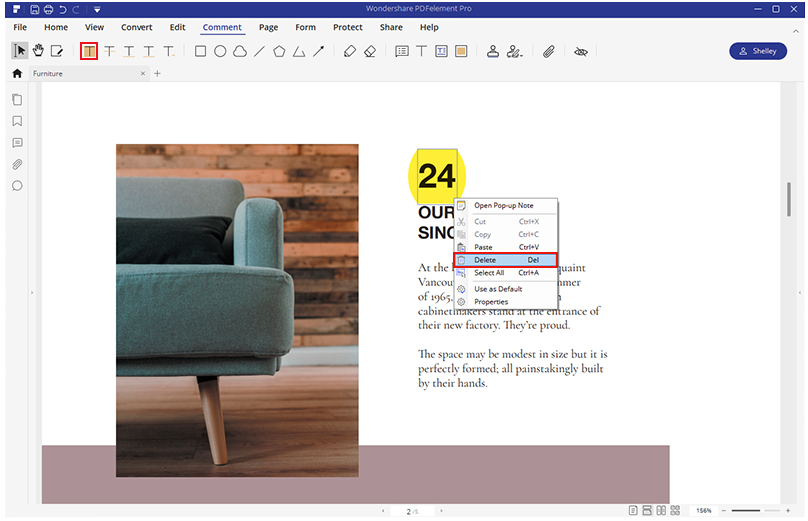Collapse the ribbon with the chevron

click(796, 31)
